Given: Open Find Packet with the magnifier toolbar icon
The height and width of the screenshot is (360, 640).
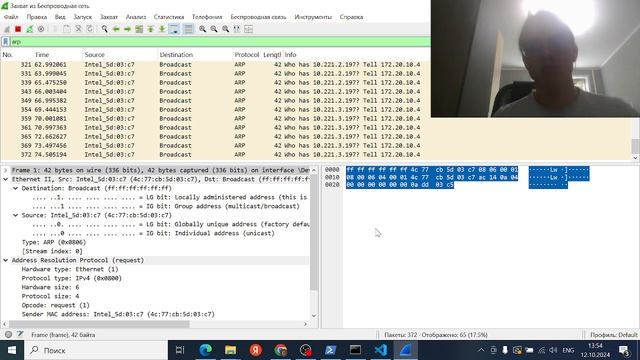Looking at the screenshot, I should [104, 29].
